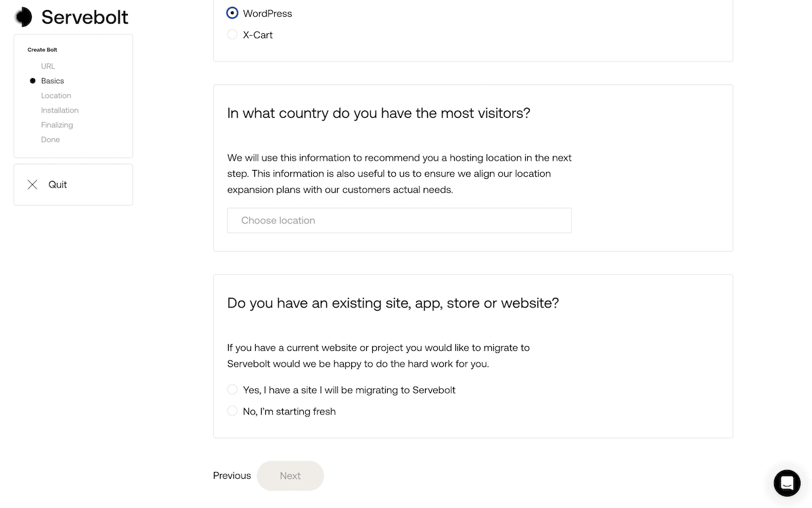This screenshot has height=508, width=812.
Task: Open the chat widget icon
Action: pos(787,483)
